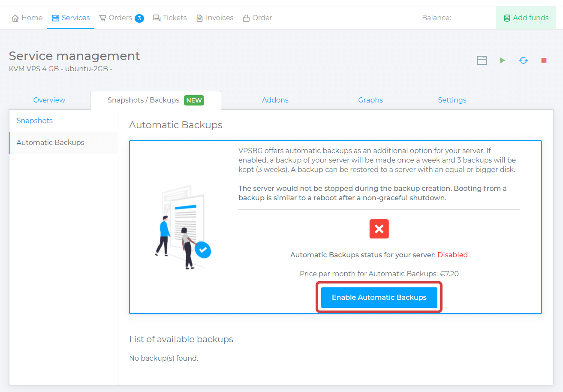Click the red X status icon
Viewport: 563px width, 392px height.
point(379,229)
